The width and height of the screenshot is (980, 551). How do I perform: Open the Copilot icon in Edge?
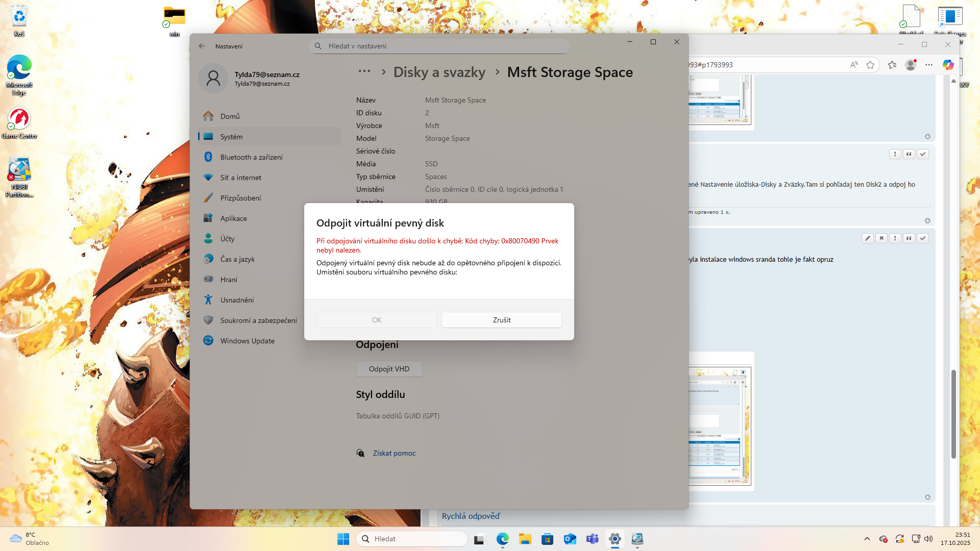tap(948, 65)
